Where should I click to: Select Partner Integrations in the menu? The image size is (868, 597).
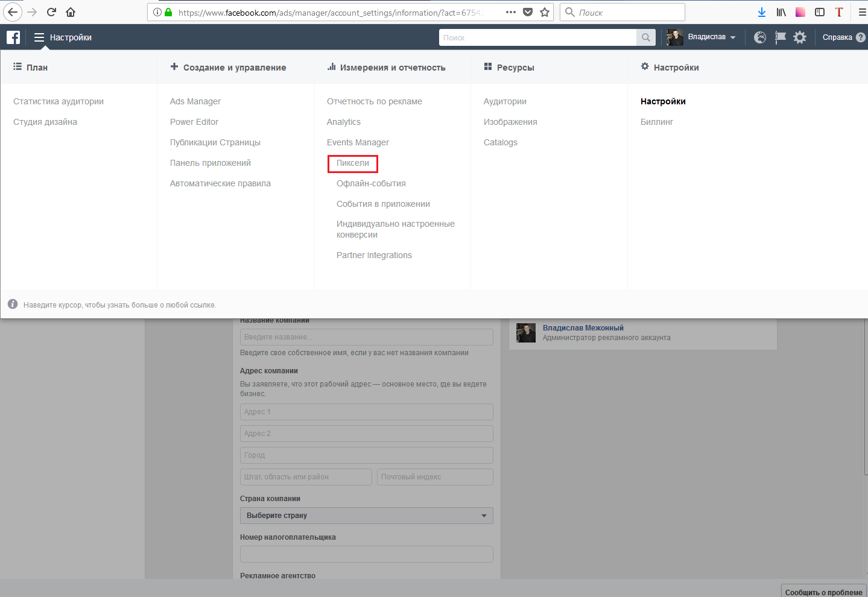point(374,255)
